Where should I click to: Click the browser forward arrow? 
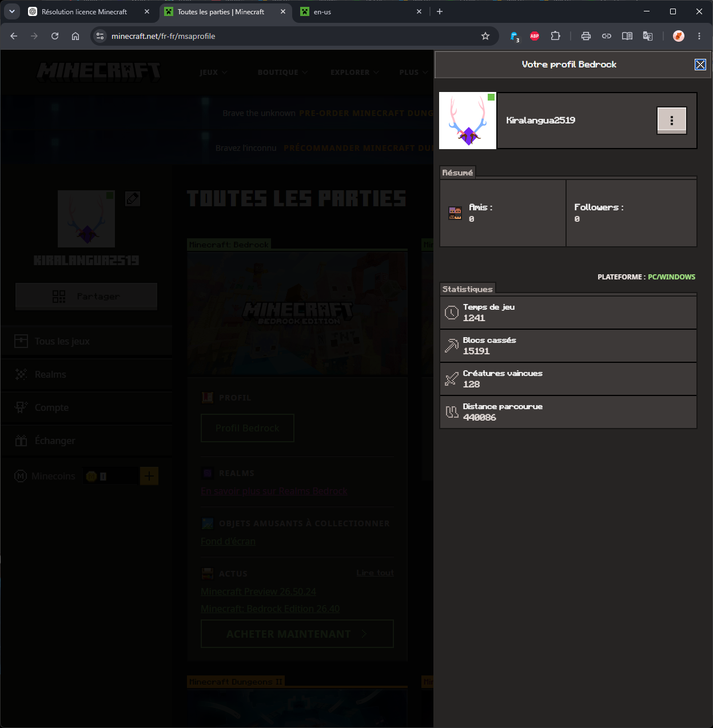tap(34, 36)
